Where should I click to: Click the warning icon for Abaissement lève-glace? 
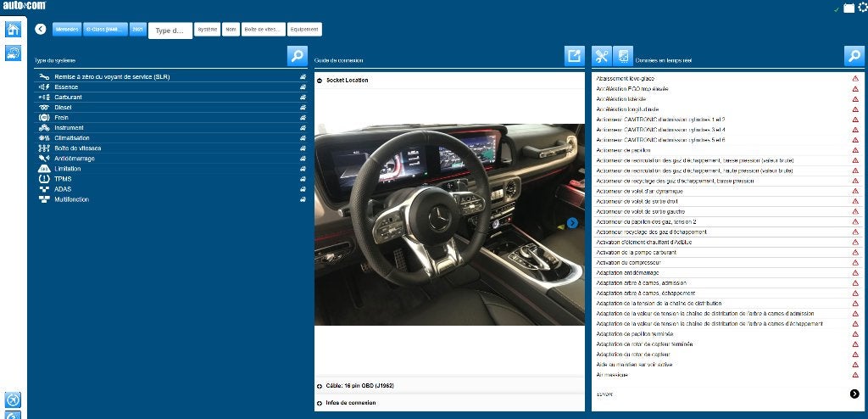855,79
